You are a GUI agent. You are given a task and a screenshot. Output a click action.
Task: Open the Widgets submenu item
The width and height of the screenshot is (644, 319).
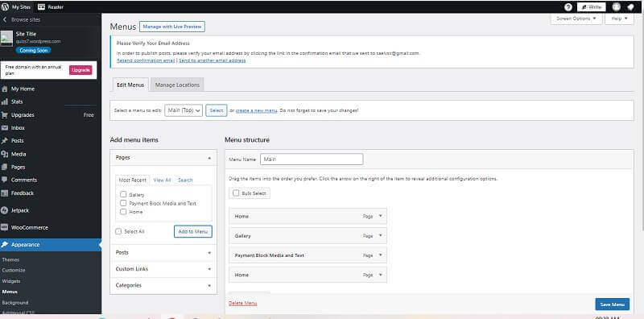pyautogui.click(x=11, y=281)
